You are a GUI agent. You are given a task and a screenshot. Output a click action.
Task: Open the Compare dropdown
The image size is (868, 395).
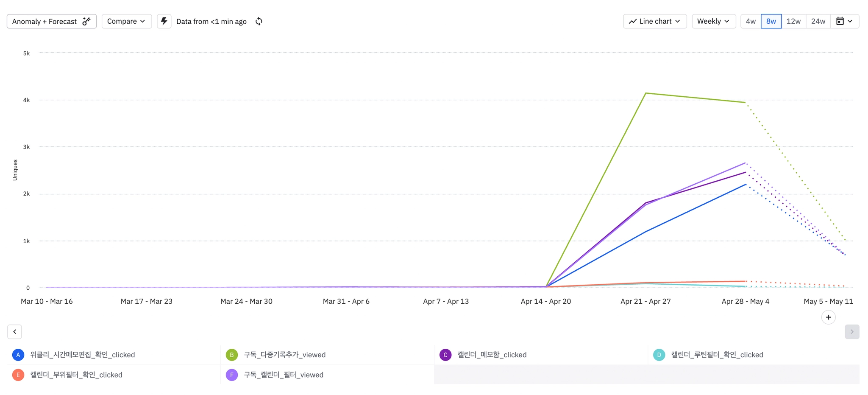(126, 21)
